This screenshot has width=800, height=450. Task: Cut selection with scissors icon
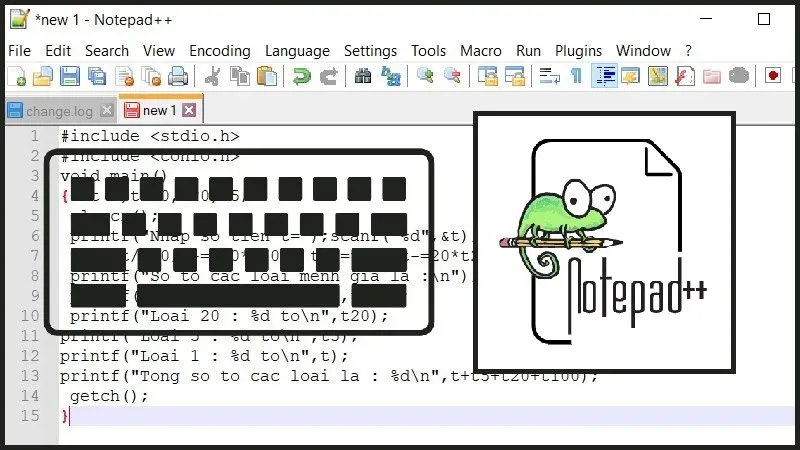pos(213,77)
